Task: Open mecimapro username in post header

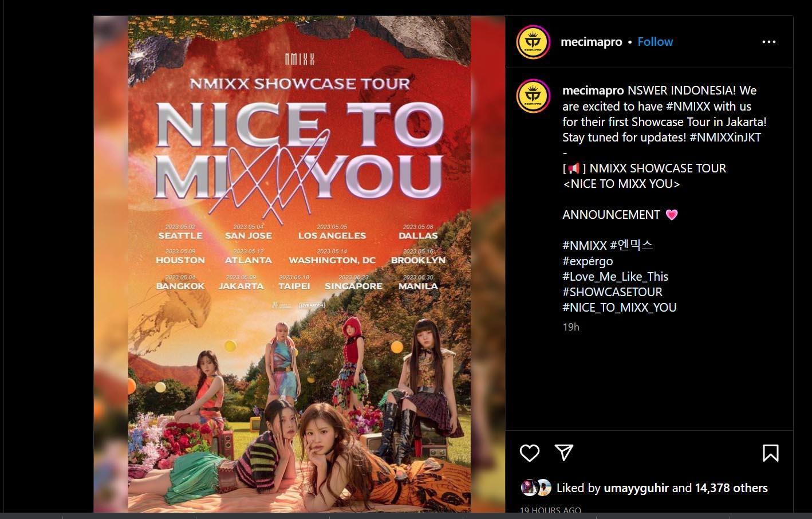Action: tap(591, 42)
